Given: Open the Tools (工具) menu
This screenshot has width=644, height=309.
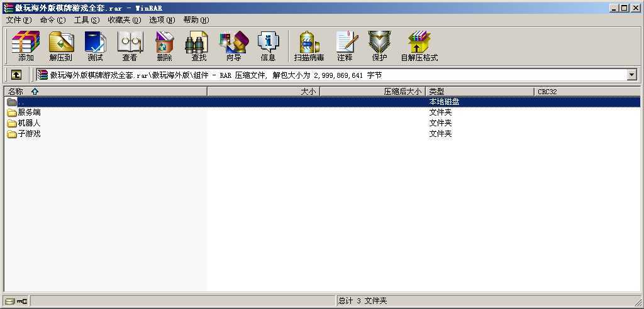Looking at the screenshot, I should coord(87,19).
